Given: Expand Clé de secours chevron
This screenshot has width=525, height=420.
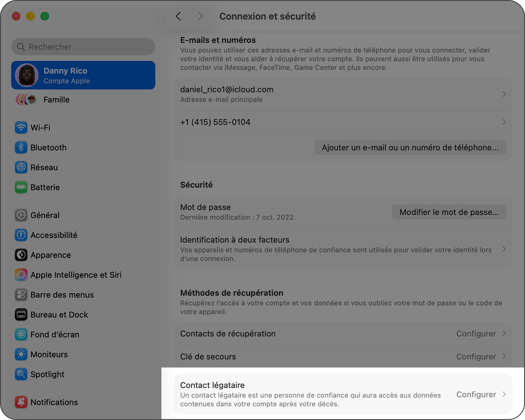Looking at the screenshot, I should [x=504, y=357].
